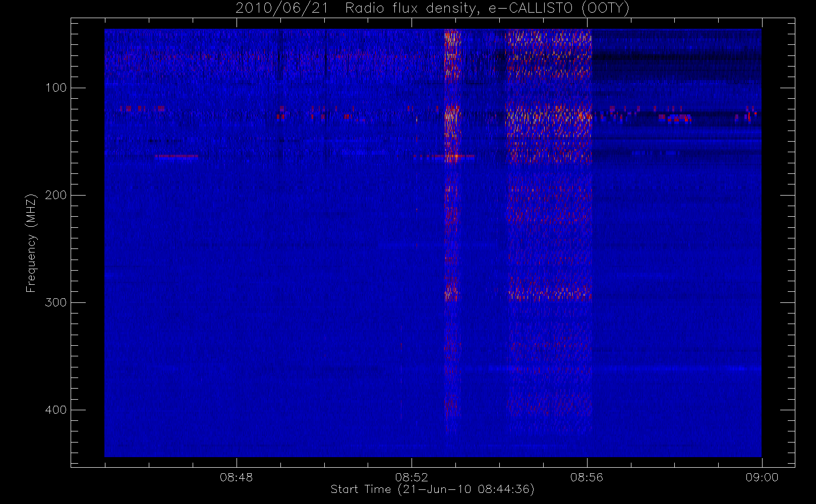The image size is (816, 504).
Task: Click the 'Start Time (21-Jun-10 08:44:36)' axis label
Action: point(432,489)
